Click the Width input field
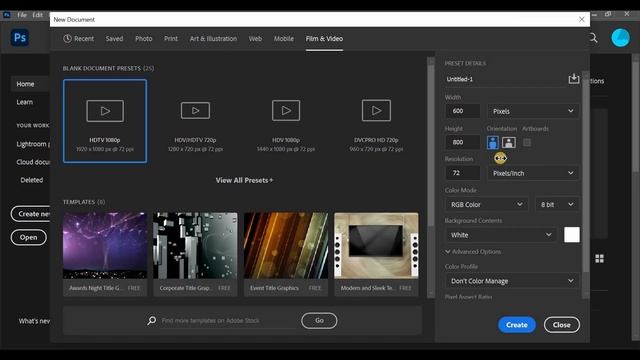 pos(462,111)
